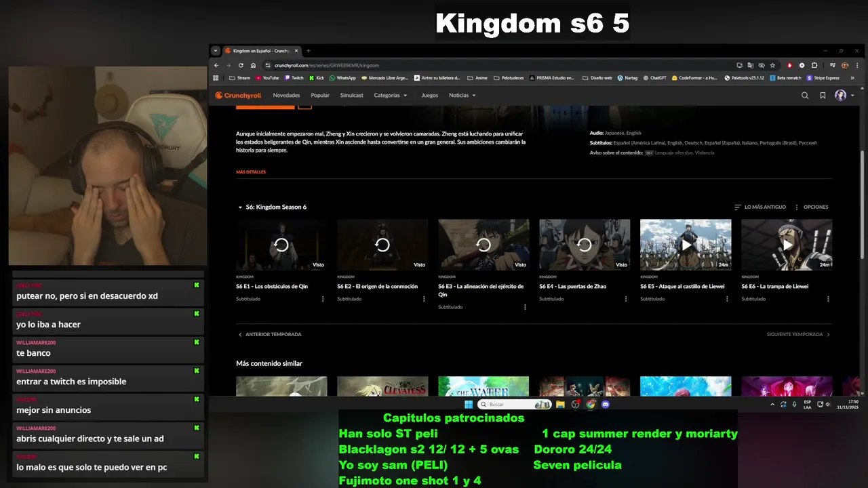
Task: Show hidden system tray icons
Action: [x=772, y=405]
